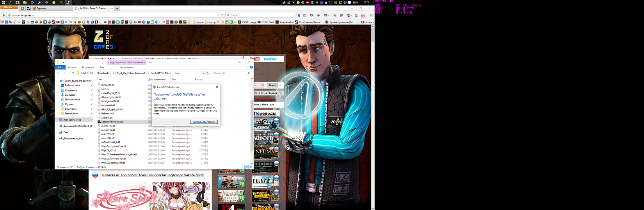Image resolution: width=644 pixels, height=210 pixels.
Task: Open Final Fantasy translation thumbnail
Action: (265, 181)
